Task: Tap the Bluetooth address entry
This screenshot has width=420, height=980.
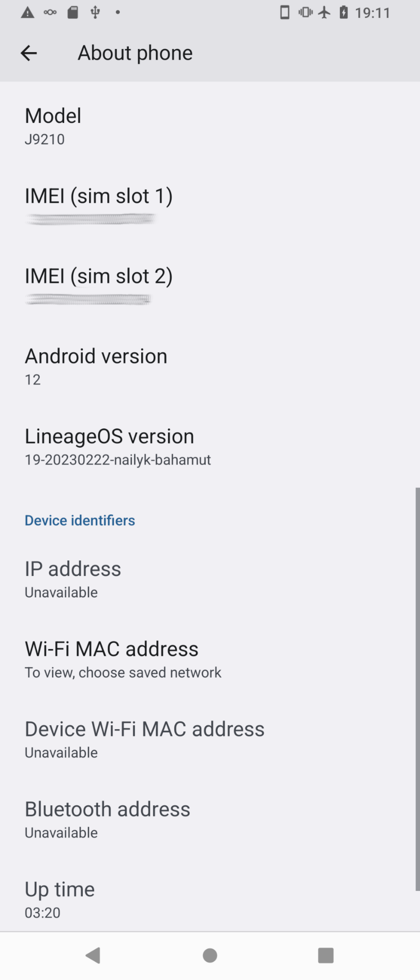Action: click(x=210, y=820)
